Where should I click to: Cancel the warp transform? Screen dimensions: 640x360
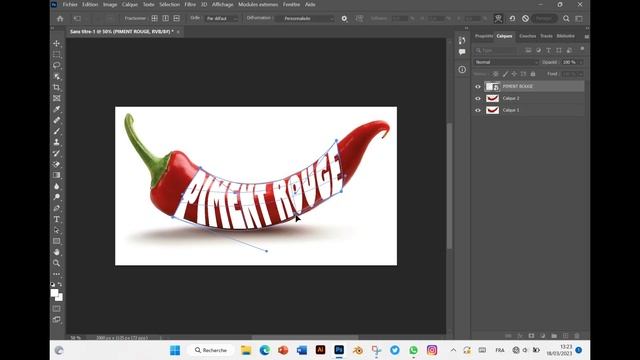525,19
